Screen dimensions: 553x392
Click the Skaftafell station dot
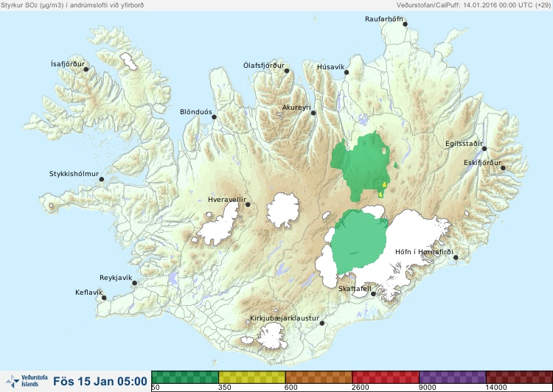[373, 294]
